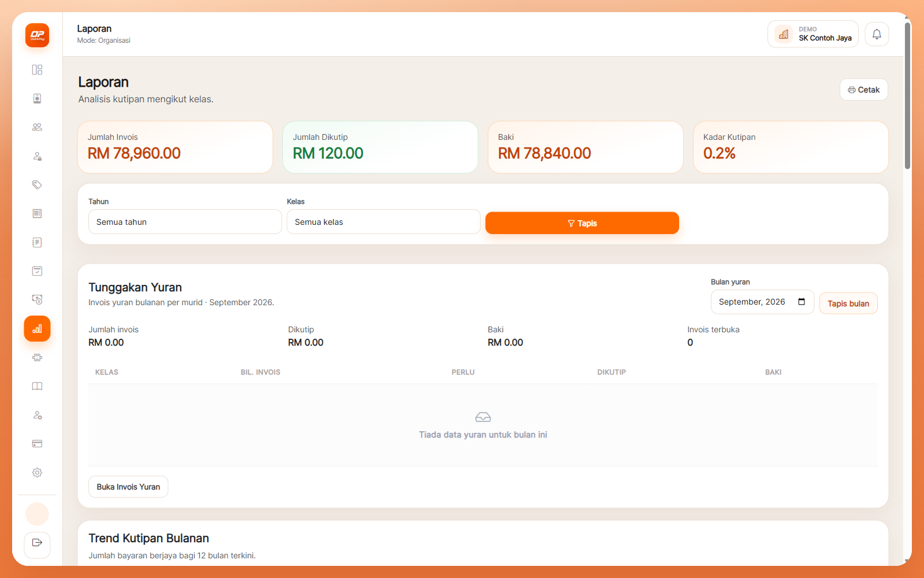924x578 pixels.
Task: Open the banknote payment icon in sidebar
Action: [x=37, y=300]
